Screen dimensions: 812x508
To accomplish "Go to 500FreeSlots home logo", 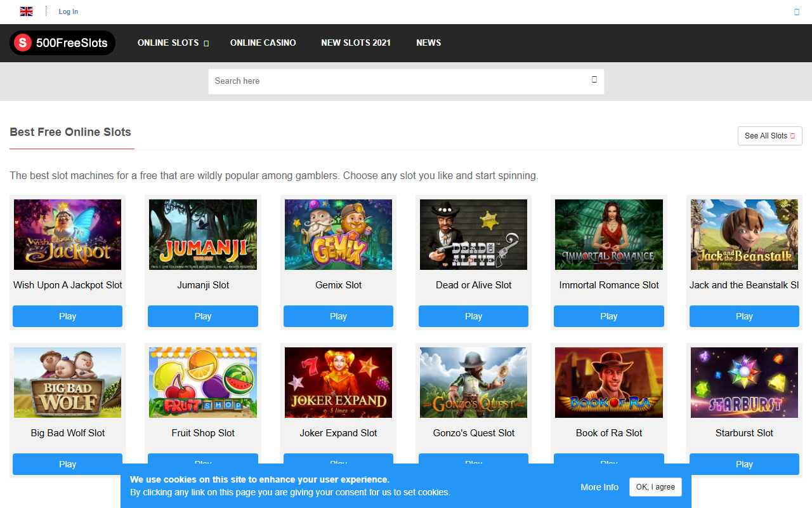I will click(x=62, y=43).
